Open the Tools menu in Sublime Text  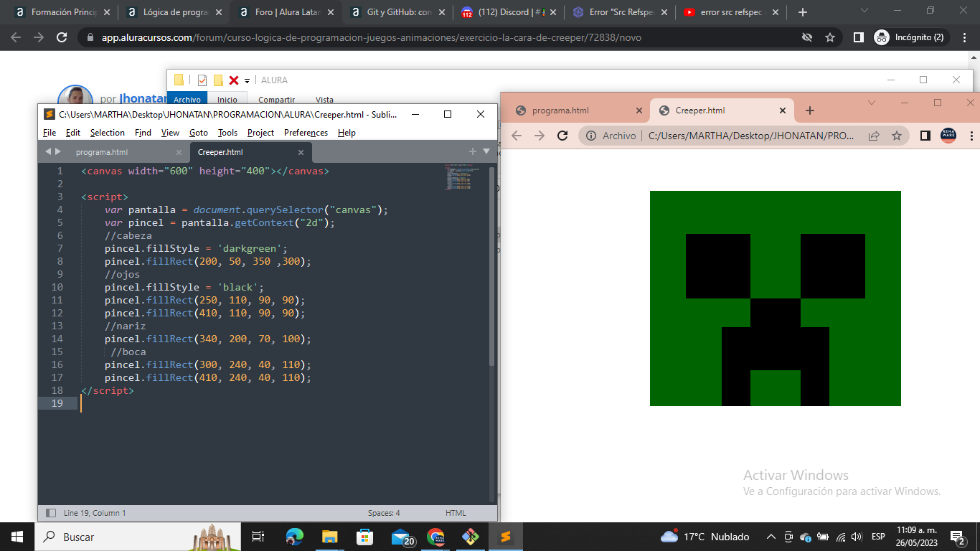(x=227, y=133)
